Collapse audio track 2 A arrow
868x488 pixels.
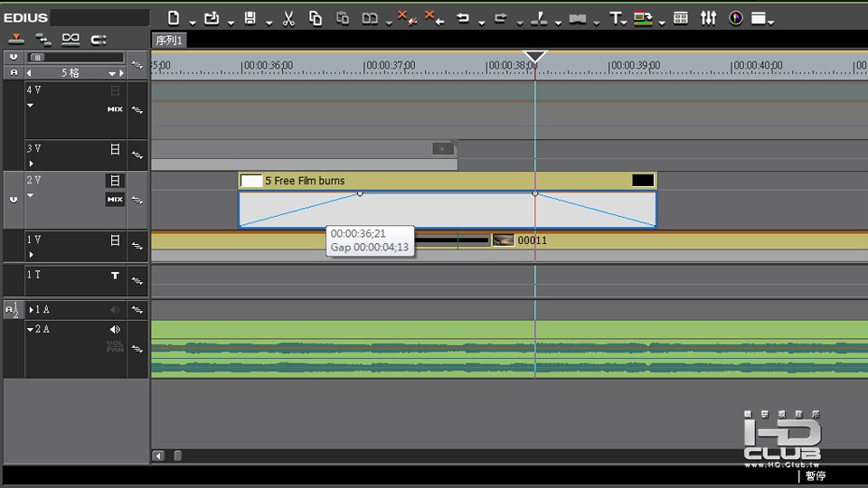coord(31,329)
